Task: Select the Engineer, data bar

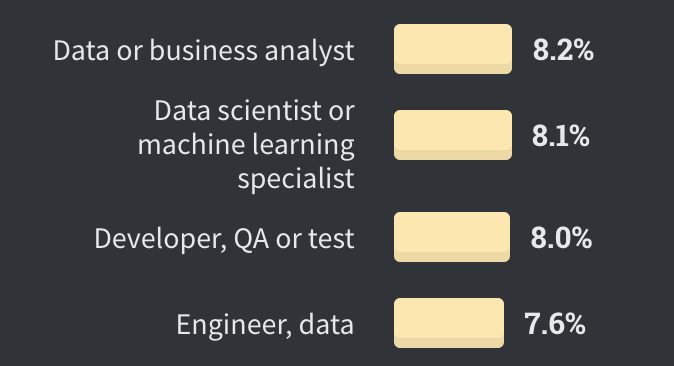Action: [449, 323]
